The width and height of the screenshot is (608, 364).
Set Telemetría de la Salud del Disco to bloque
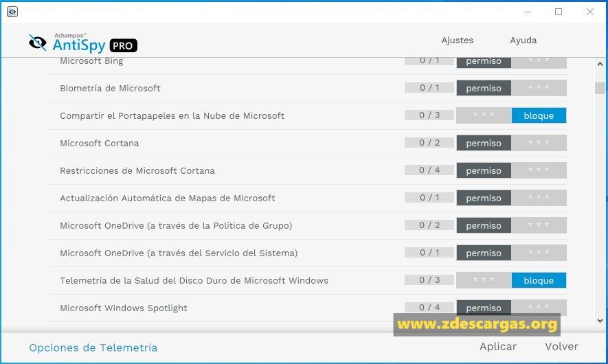pyautogui.click(x=539, y=280)
